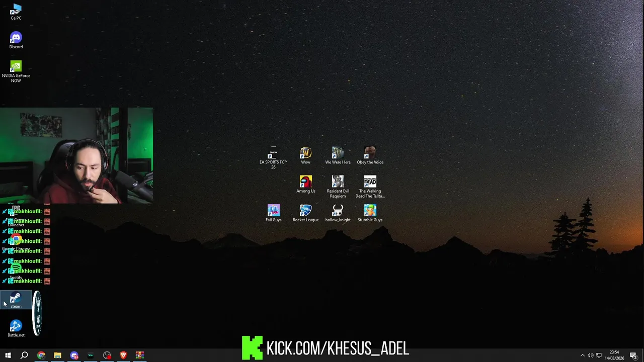Open the taskbar search
Viewport: 644px width, 362px height.
[24, 355]
